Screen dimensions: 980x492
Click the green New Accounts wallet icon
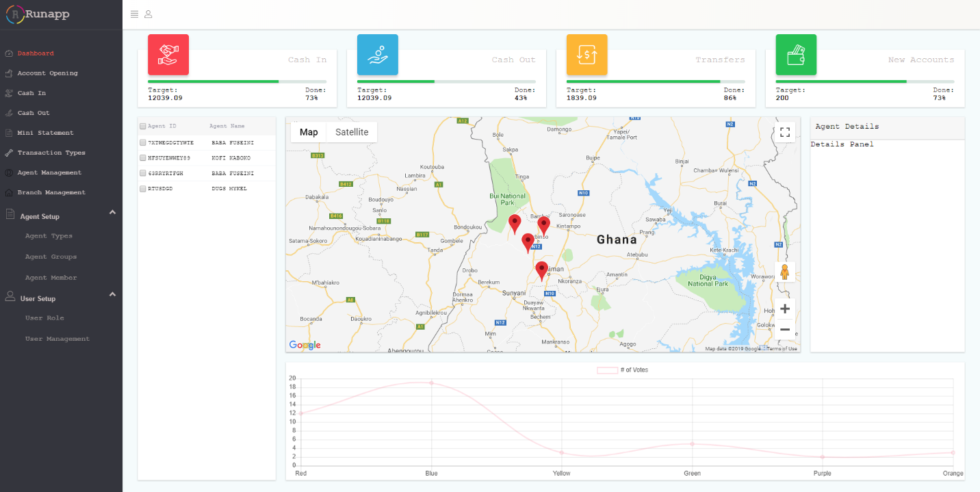(796, 55)
